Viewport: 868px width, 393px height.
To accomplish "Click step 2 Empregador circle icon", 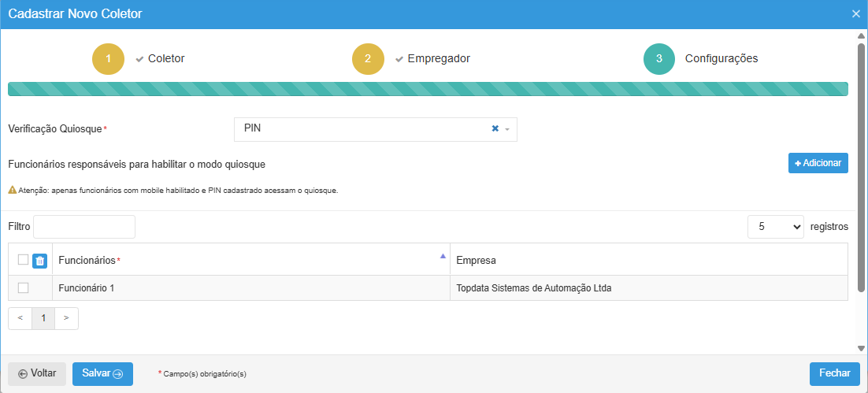I will coord(368,59).
